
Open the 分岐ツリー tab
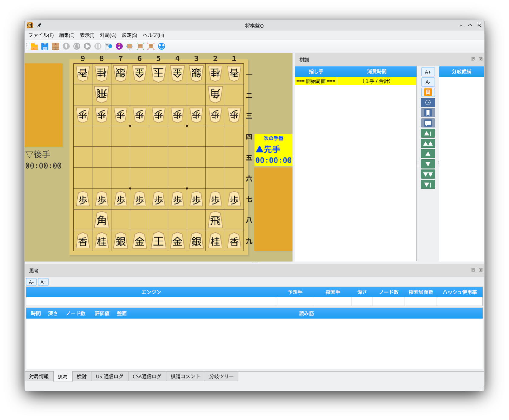click(221, 376)
